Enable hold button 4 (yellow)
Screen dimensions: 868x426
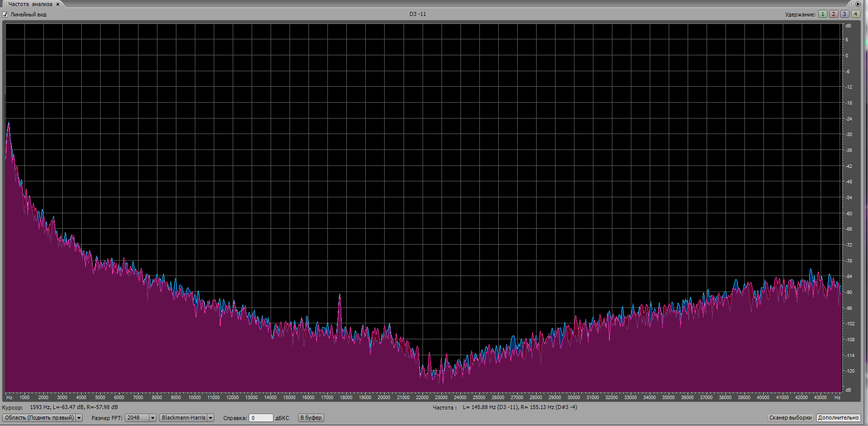point(856,14)
